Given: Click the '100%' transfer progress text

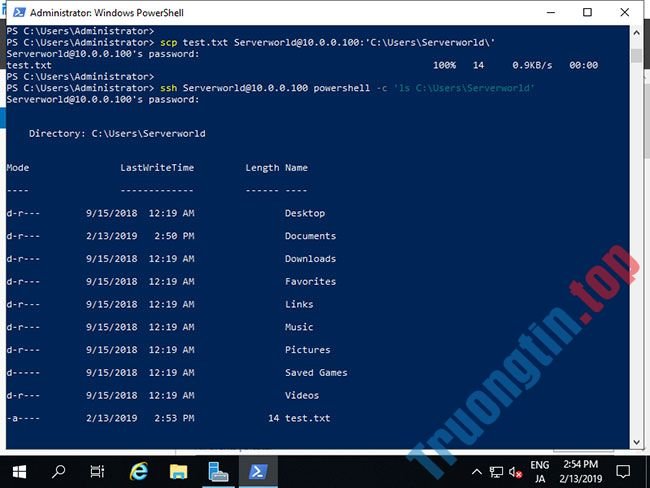Looking at the screenshot, I should point(444,66).
